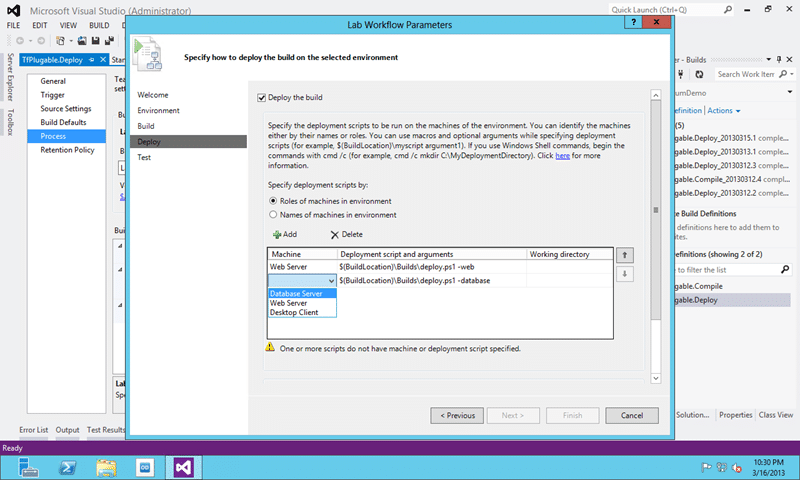Open PowerShell from taskbar
This screenshot has width=800, height=480.
pyautogui.click(x=67, y=467)
